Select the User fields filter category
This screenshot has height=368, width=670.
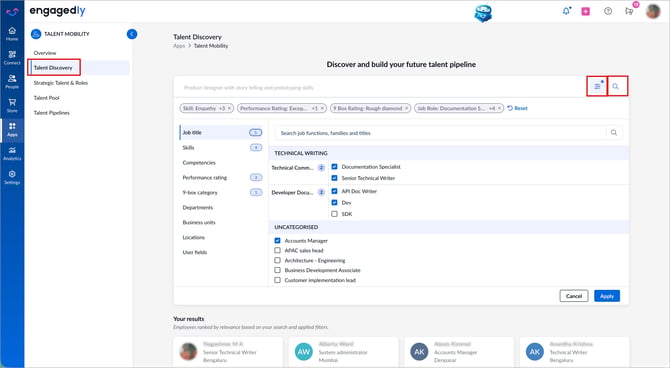pos(221,252)
